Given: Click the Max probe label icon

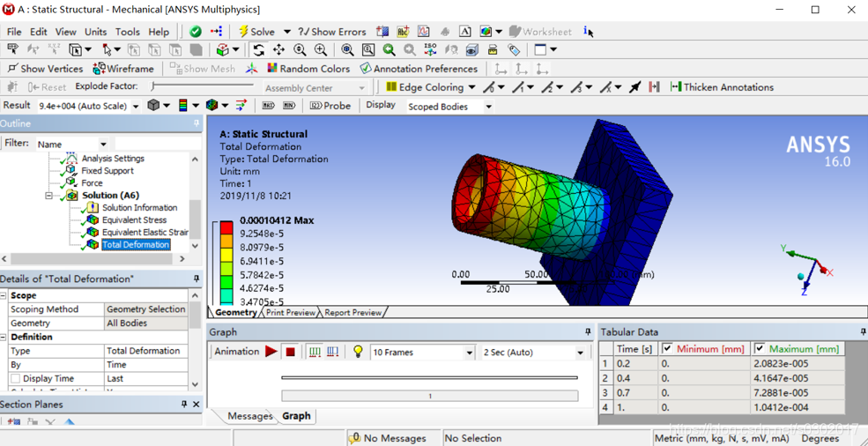Looking at the screenshot, I should click(x=268, y=105).
